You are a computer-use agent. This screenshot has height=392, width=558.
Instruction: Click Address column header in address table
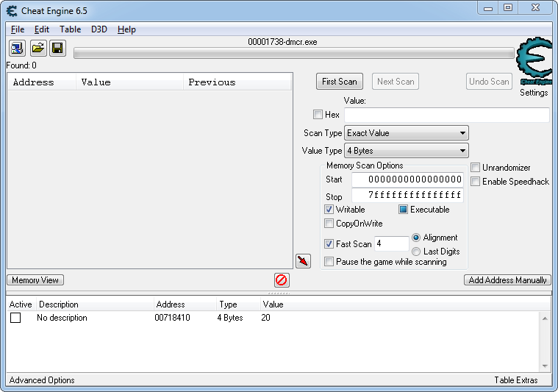pyautogui.click(x=185, y=304)
